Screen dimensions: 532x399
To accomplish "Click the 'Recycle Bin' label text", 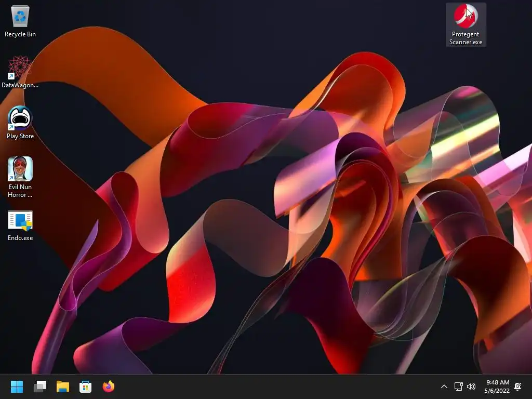I will [x=20, y=34].
